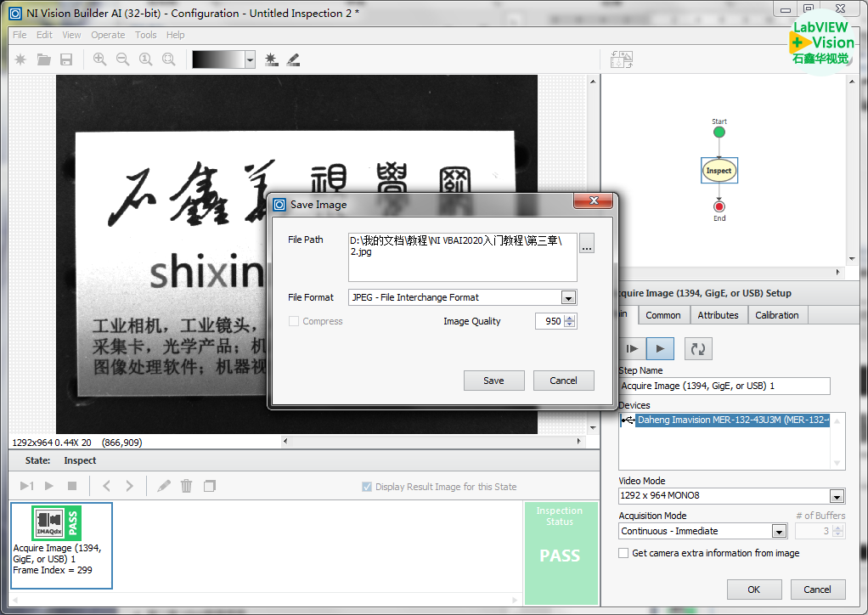Open the Operate menu

point(108,35)
